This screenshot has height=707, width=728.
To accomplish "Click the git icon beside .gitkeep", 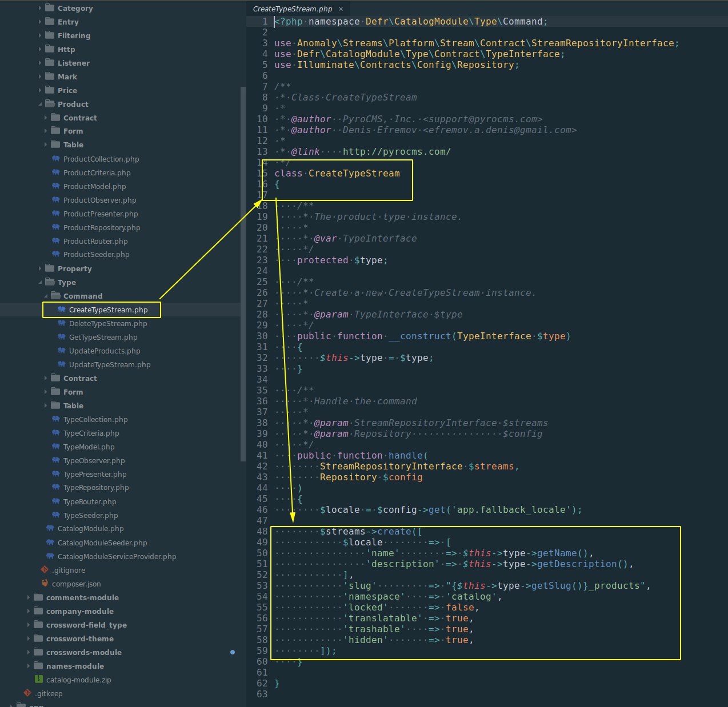I will click(27, 693).
